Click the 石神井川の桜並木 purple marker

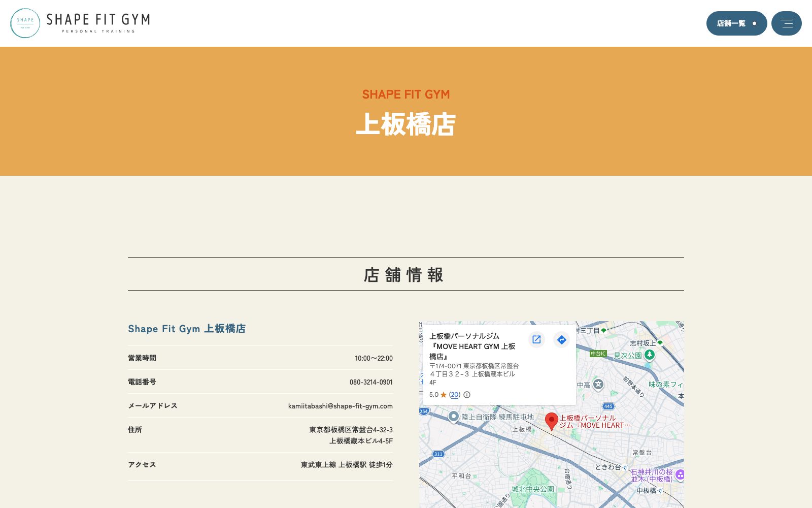pos(680,475)
